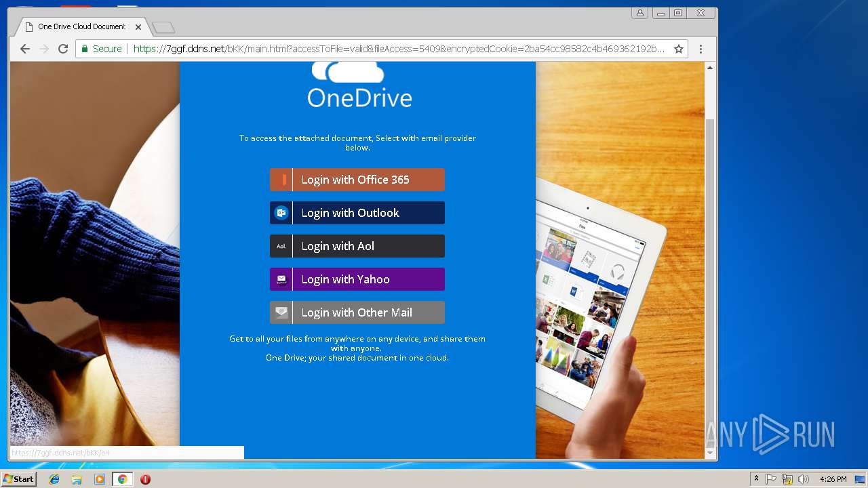Click the browser Forward arrow

point(44,49)
